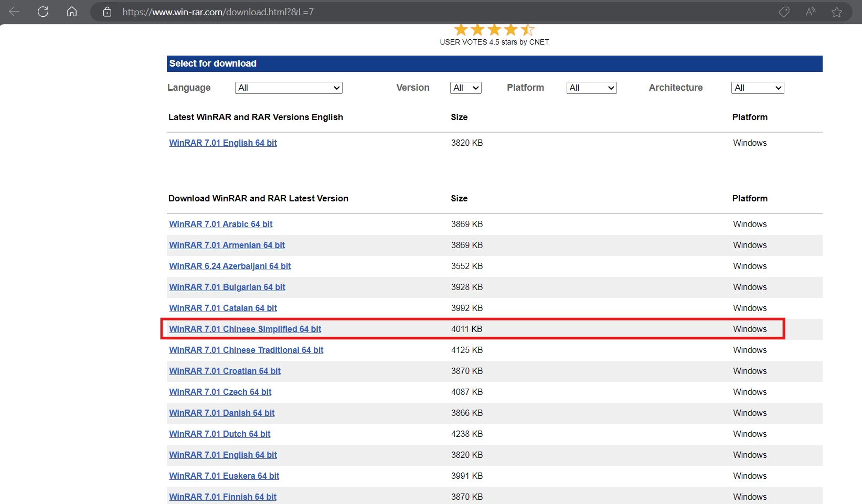Download WinRAR 7.01 Czech 64 bit
This screenshot has width=862, height=504.
pyautogui.click(x=220, y=392)
